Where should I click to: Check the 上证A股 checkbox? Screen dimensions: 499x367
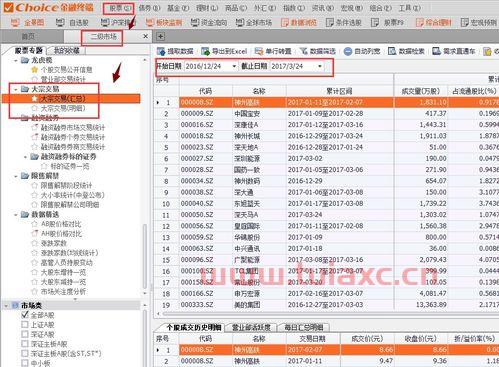[25, 324]
